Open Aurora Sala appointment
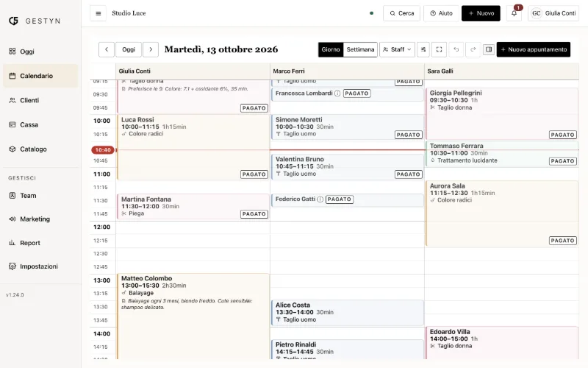 coord(502,213)
